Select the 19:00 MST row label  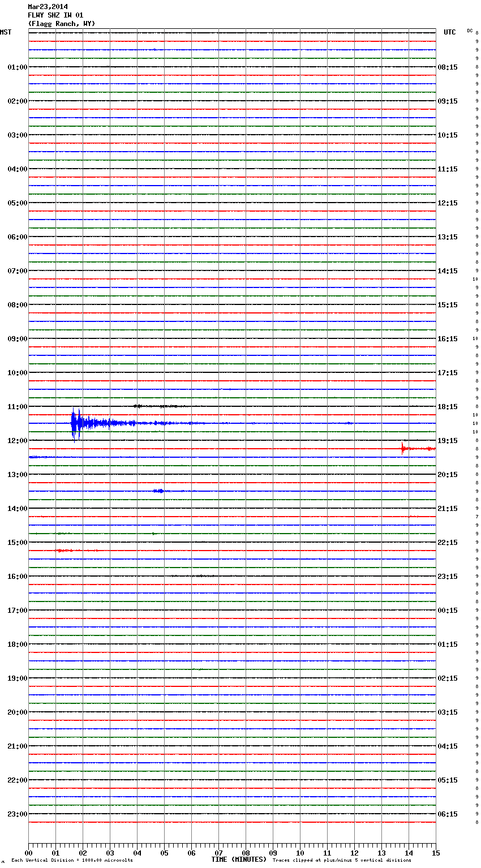point(18,678)
